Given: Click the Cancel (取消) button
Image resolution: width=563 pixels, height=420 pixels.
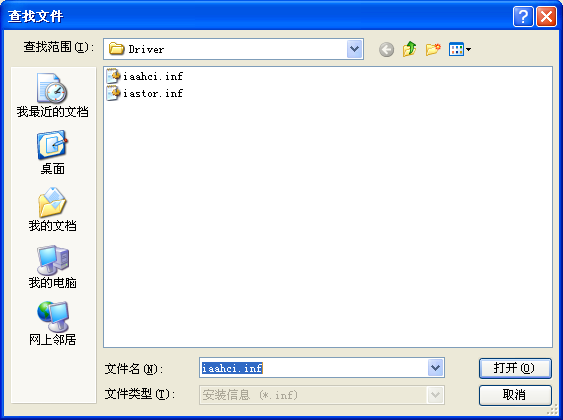Looking at the screenshot, I should (515, 395).
